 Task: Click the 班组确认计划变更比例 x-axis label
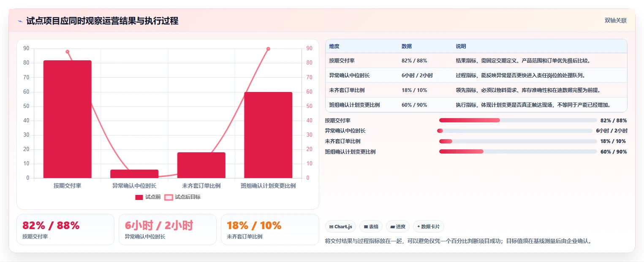[x=268, y=186]
